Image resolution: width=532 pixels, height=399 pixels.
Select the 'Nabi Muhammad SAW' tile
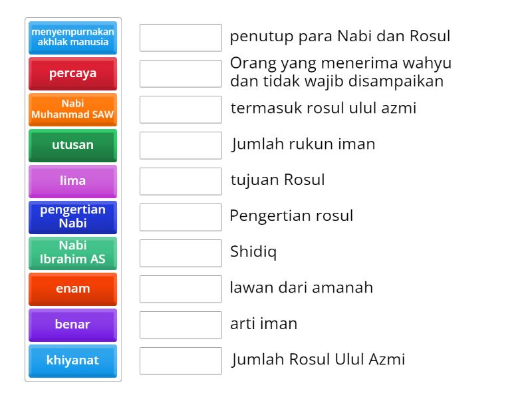tap(72, 109)
